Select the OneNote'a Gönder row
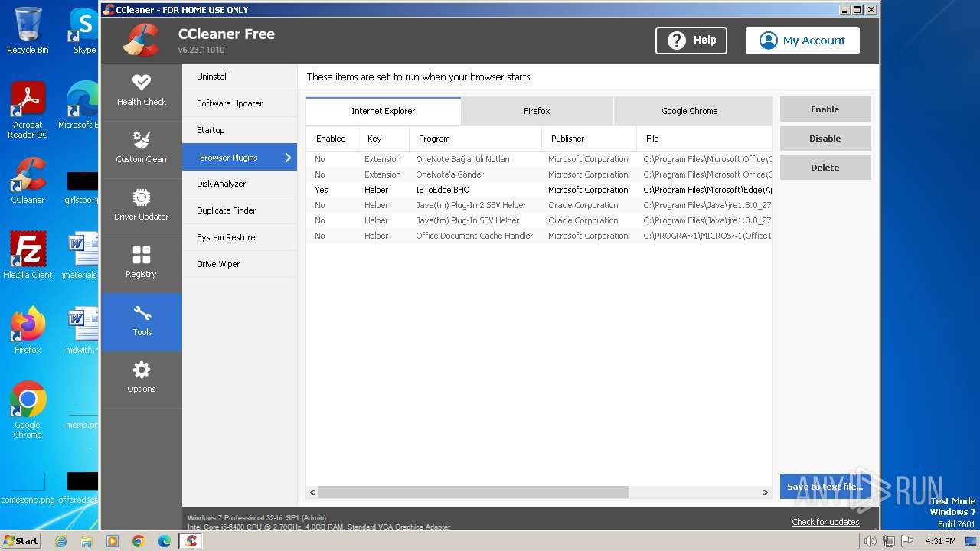980x551 pixels. [539, 174]
